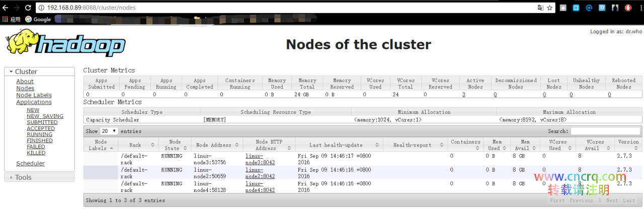Image resolution: width=644 pixels, height=209 pixels.
Task: Click Decommissioned Nodes count link
Action: point(495,94)
